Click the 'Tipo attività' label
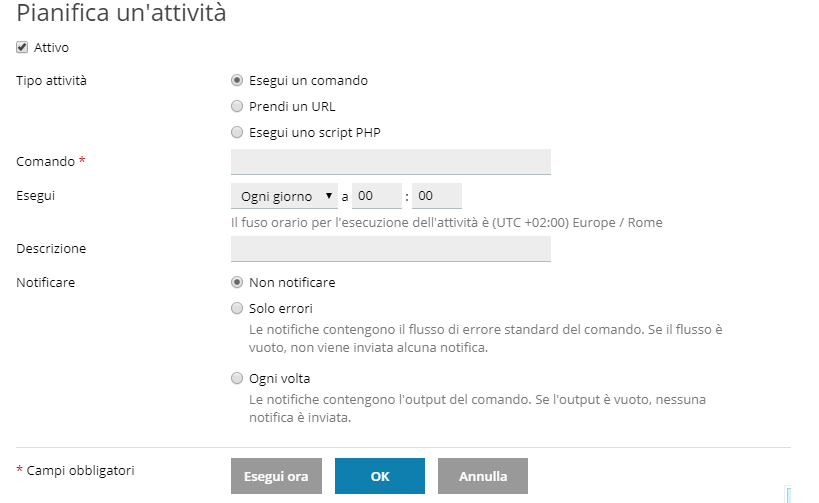The width and height of the screenshot is (819, 503). coord(51,80)
